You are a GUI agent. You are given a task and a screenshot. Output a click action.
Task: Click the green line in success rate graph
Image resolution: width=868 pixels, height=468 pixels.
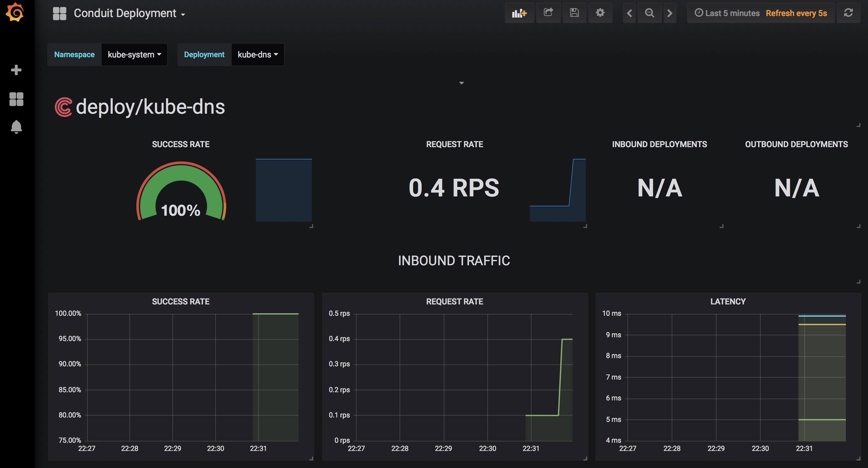point(276,314)
